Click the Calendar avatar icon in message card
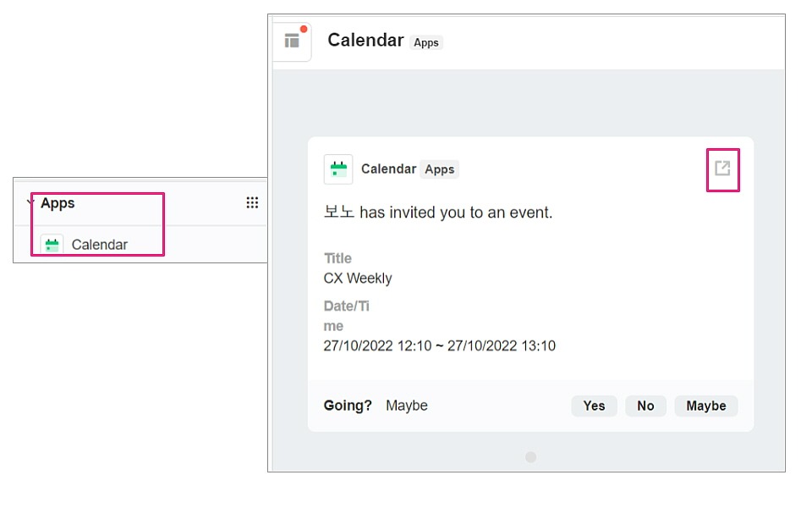Viewport: 812px width, 508px height. [x=338, y=169]
